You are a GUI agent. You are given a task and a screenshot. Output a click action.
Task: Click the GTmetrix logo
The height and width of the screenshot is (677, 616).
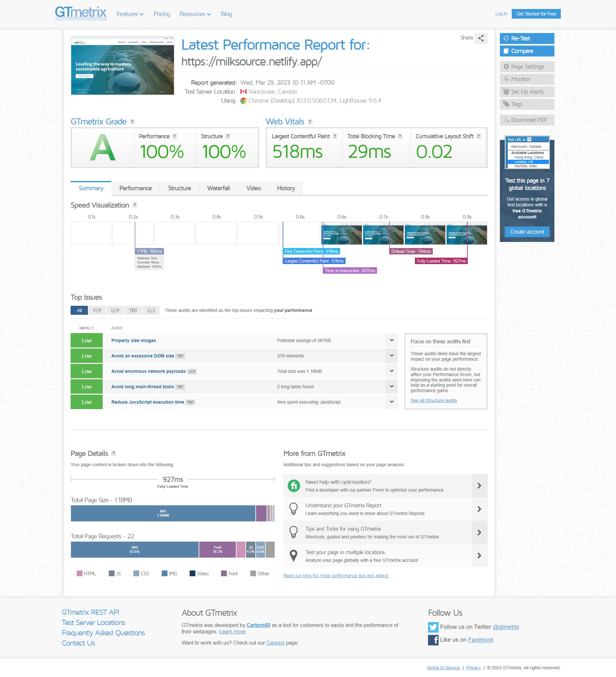(81, 13)
